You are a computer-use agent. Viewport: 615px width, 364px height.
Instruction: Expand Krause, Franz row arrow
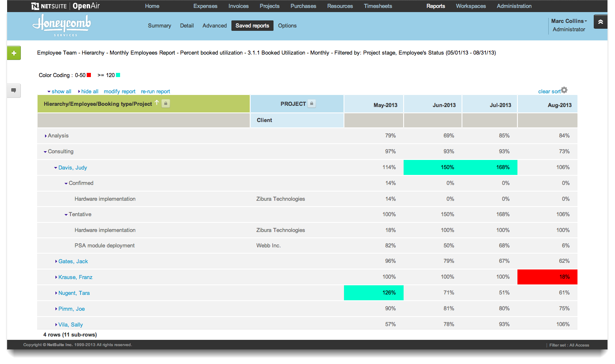(x=56, y=277)
